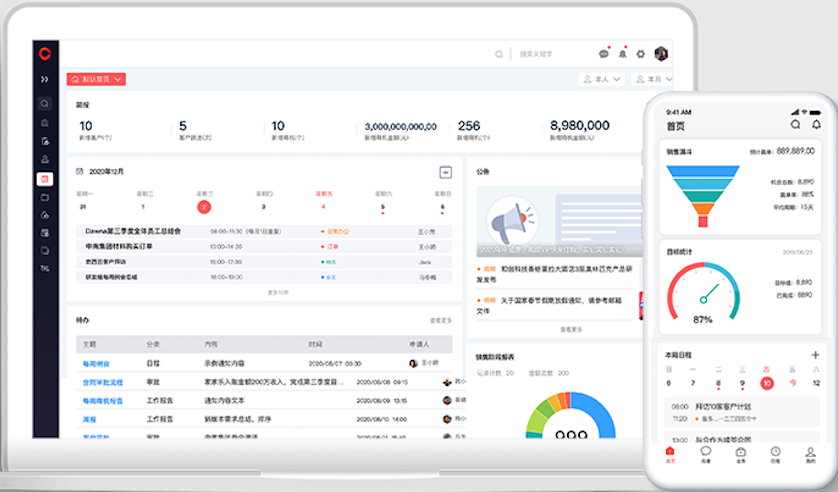Click the magnifier icon in top bar
Screen dimensions: 838x492
coord(499,54)
